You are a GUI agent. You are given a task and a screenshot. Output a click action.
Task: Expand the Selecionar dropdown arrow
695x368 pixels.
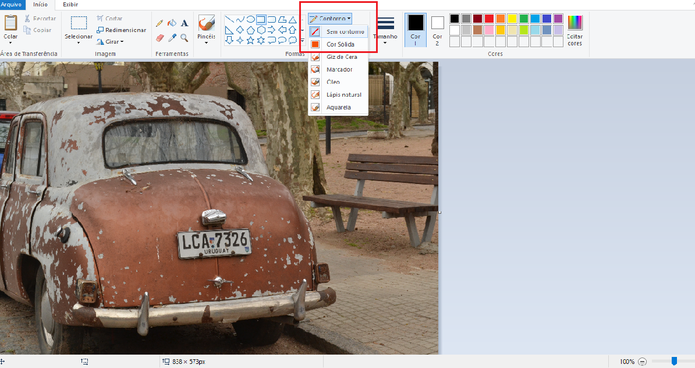[78, 43]
